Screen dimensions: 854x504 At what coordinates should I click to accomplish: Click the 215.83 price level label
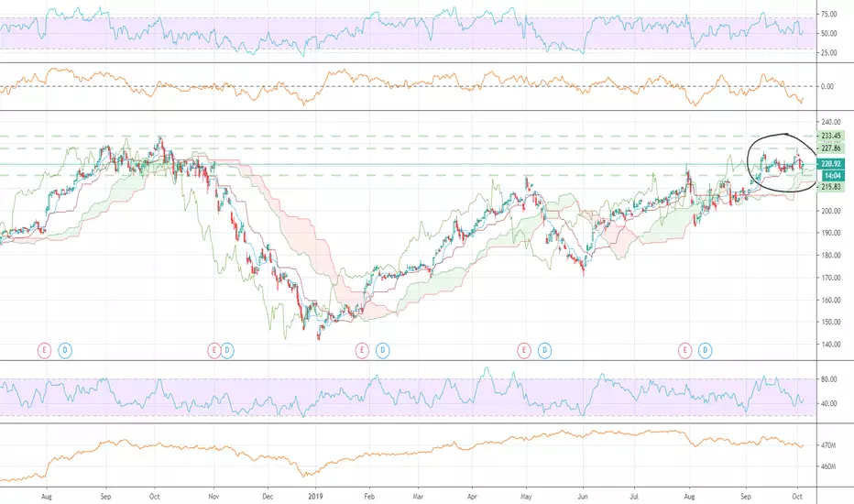click(831, 187)
